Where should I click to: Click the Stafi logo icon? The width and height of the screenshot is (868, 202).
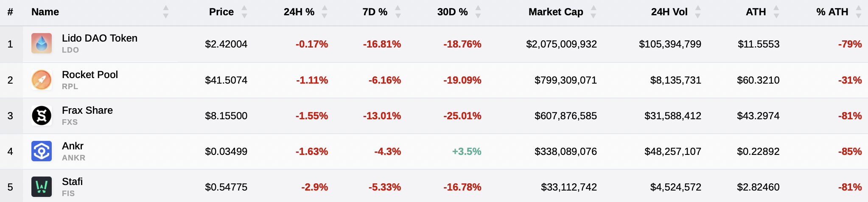click(x=42, y=187)
